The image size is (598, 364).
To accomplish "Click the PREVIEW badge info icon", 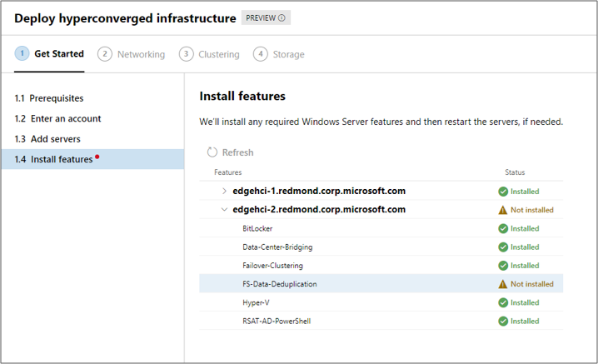I will click(x=282, y=18).
